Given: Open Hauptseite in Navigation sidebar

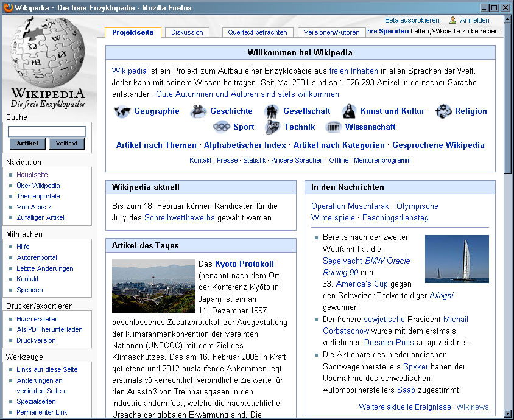Looking at the screenshot, I should tap(32, 175).
